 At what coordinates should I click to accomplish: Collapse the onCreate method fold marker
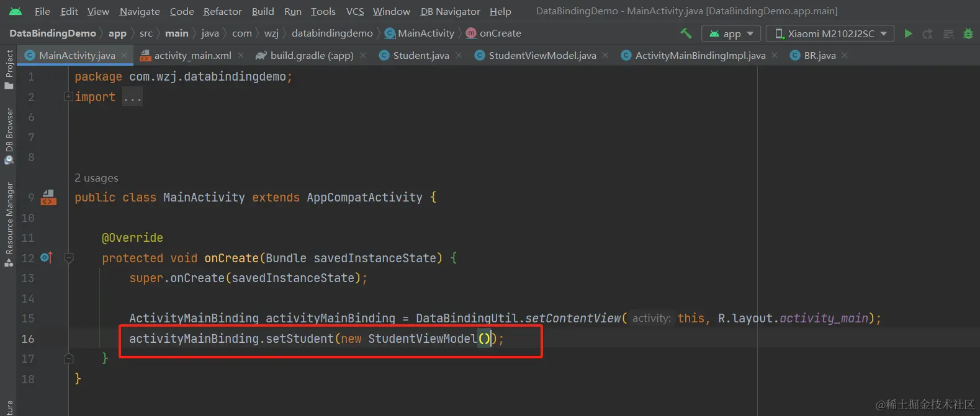pyautogui.click(x=69, y=258)
